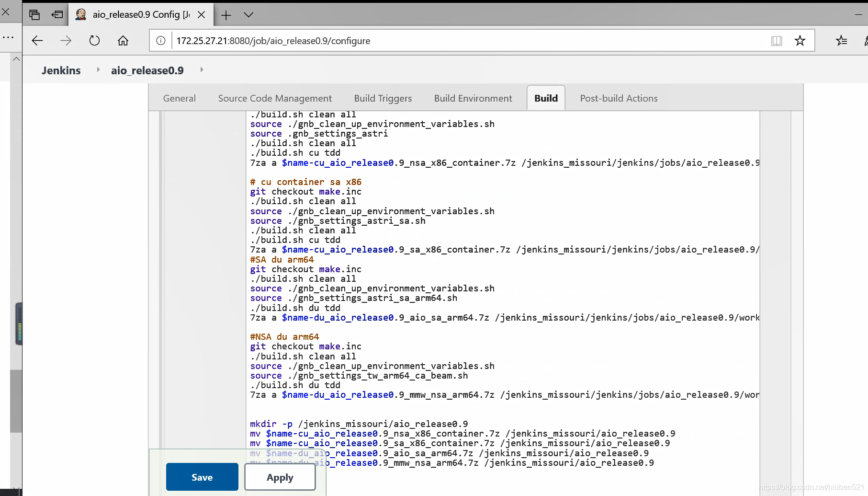Switch to Build Environment tab
Image resolution: width=868 pixels, height=496 pixels.
(473, 98)
